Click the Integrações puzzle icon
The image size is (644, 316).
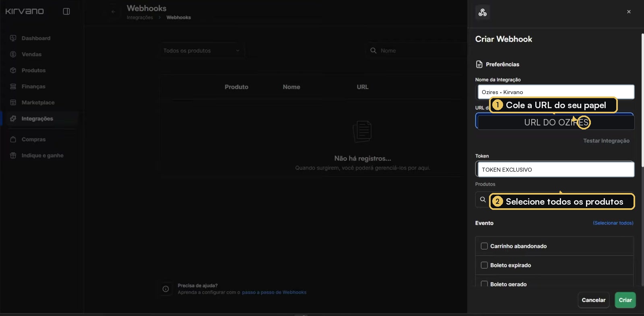13,119
